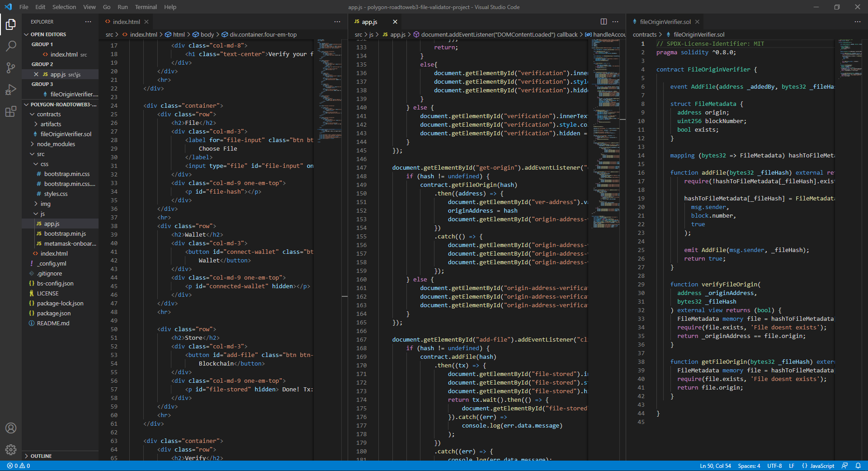Screen dimensions: 868x471
Task: Collapse the contracts folder in explorer
Action: (48, 114)
